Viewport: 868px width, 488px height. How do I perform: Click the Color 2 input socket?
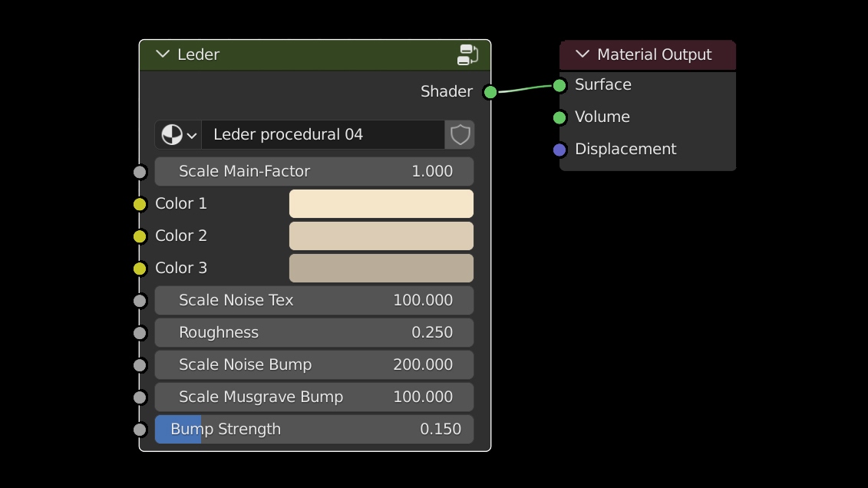coord(140,236)
